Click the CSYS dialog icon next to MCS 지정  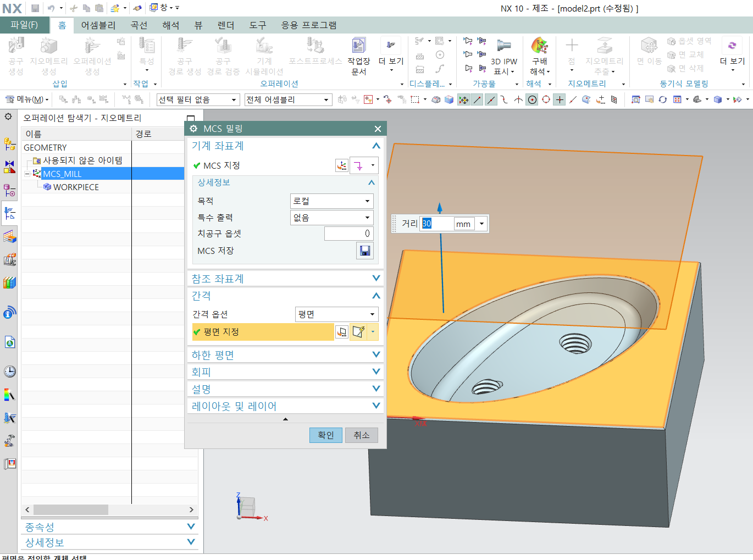(x=341, y=165)
